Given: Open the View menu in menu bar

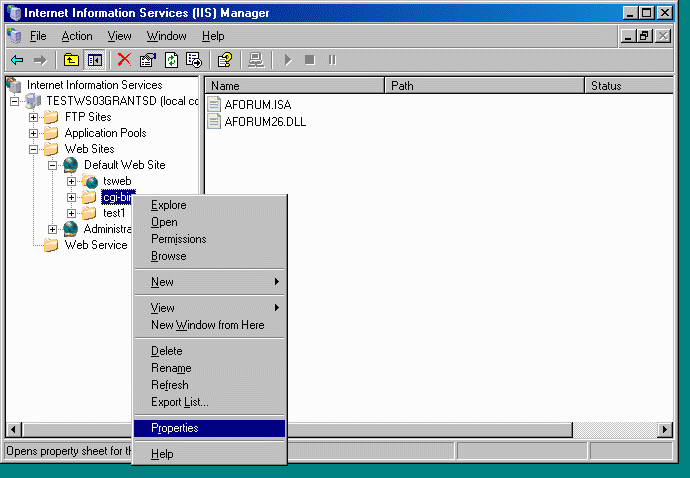Looking at the screenshot, I should tap(119, 36).
